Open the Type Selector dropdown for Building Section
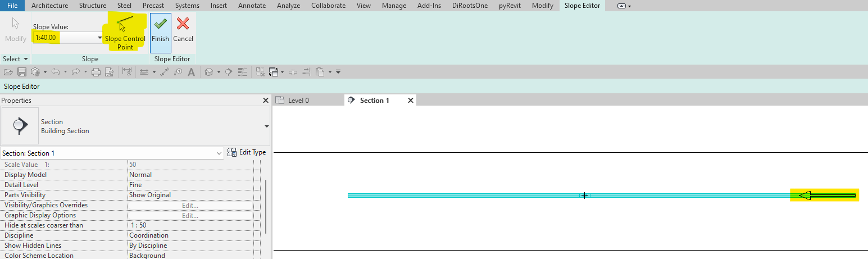This screenshot has height=259, width=868. click(266, 126)
